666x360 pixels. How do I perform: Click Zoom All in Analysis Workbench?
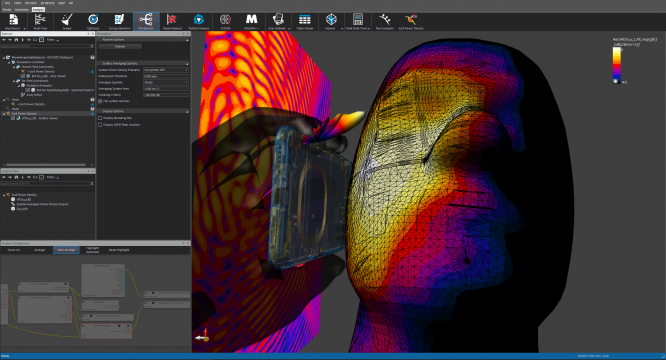click(14, 250)
